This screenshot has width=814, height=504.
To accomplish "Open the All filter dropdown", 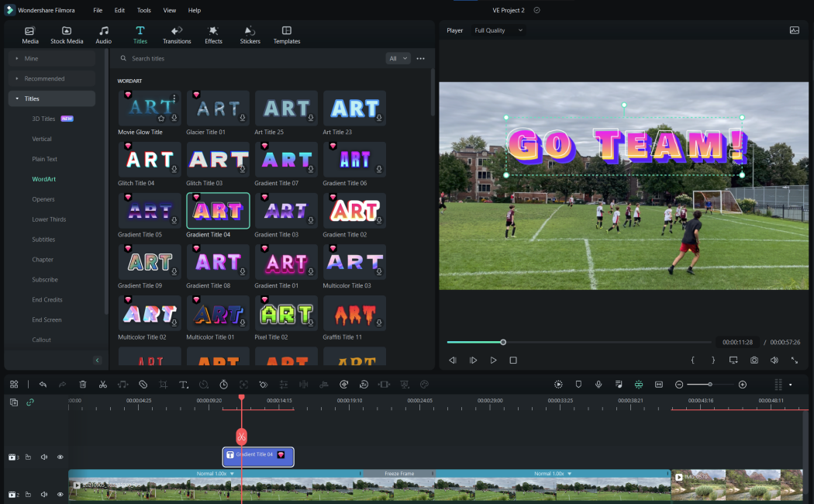I will coord(398,58).
